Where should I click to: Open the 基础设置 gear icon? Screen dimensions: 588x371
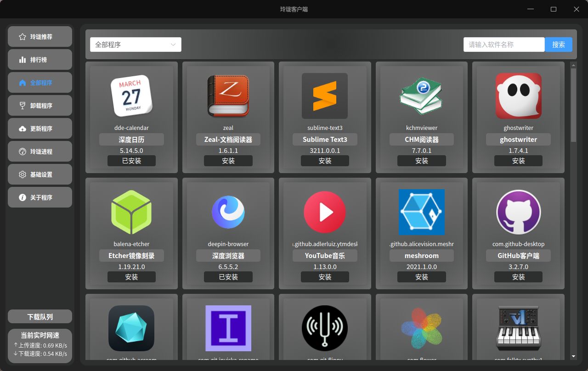click(22, 174)
